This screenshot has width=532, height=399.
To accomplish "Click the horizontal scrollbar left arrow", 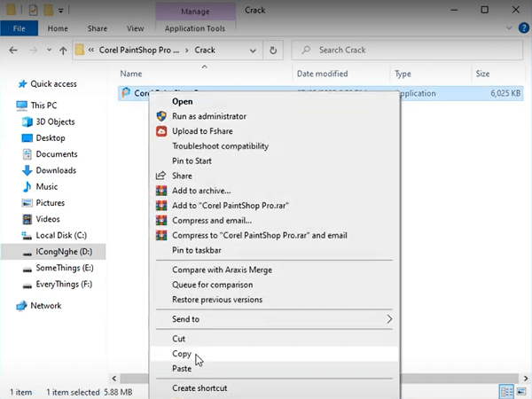I will point(114,379).
